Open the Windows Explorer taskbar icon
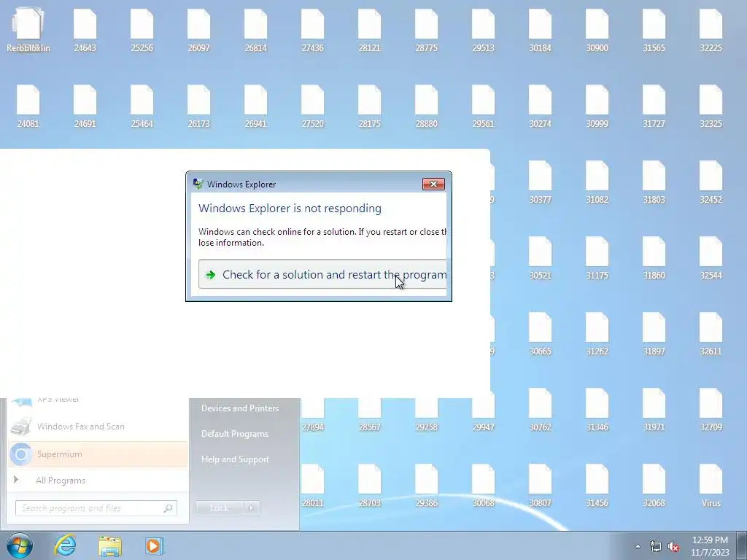 (x=110, y=545)
